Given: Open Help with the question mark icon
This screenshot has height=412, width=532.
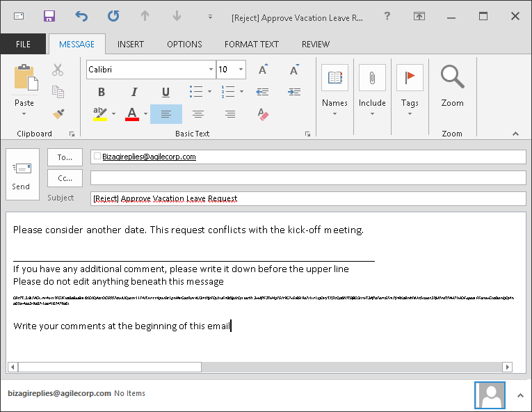Looking at the screenshot, I should [387, 16].
